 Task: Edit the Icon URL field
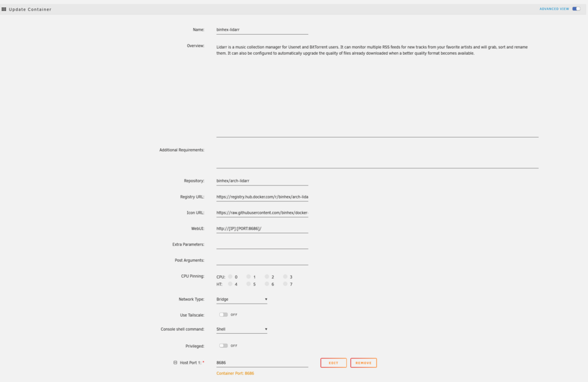click(x=262, y=212)
